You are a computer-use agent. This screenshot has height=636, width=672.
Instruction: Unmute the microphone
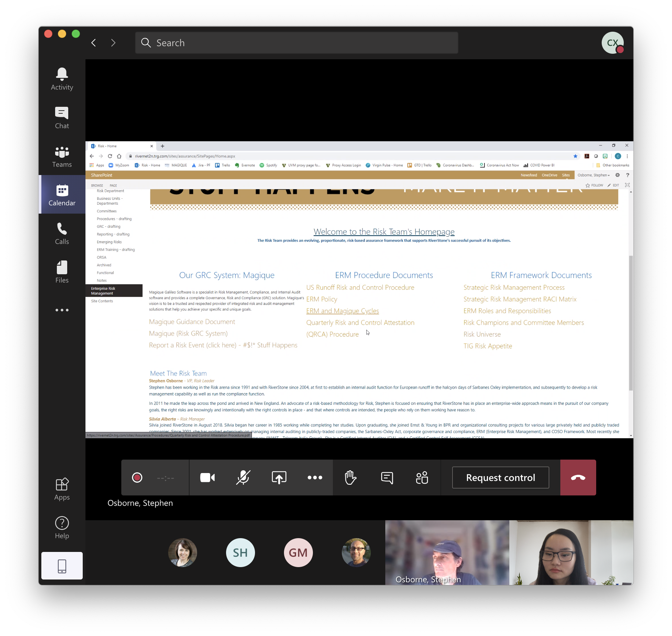[243, 478]
